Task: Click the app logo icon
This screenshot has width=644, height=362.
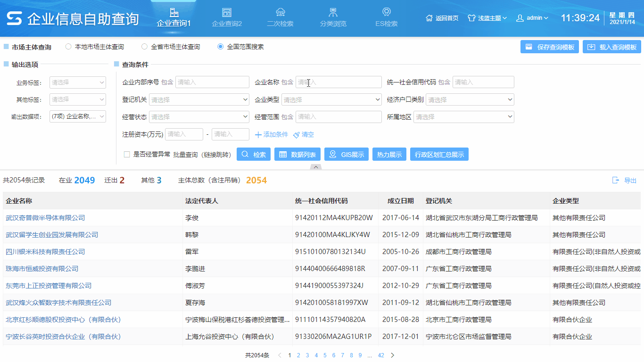Action: (15, 18)
